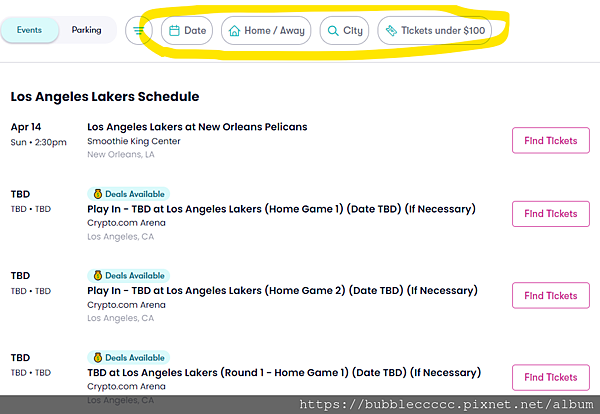
Task: Click the money bag icon on Round 1 deal
Action: (98, 357)
